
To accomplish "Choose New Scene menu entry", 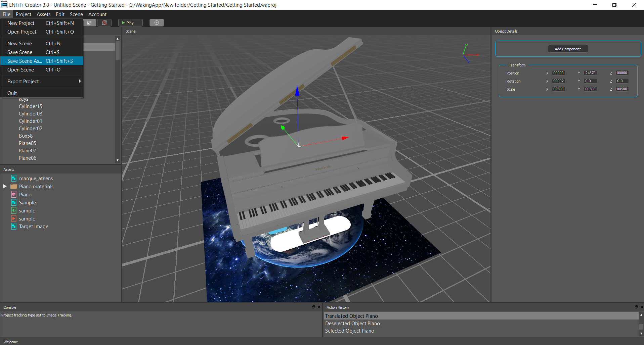I will (42, 43).
